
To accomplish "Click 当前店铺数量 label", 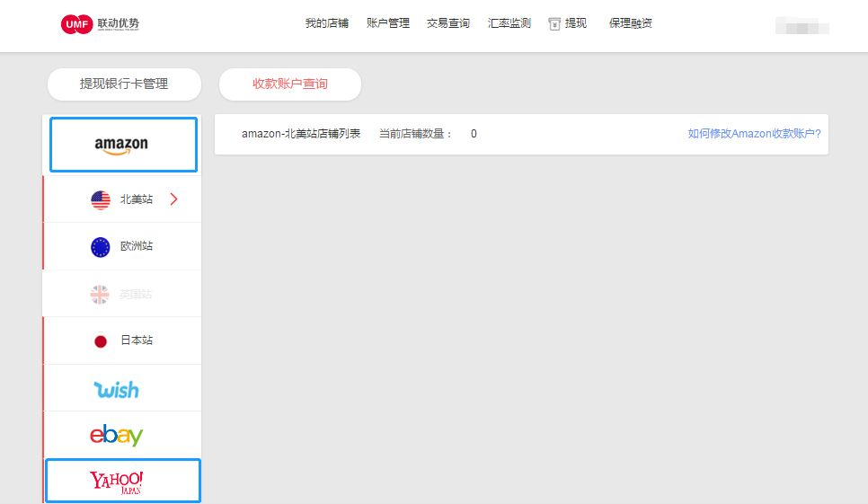I will point(415,133).
